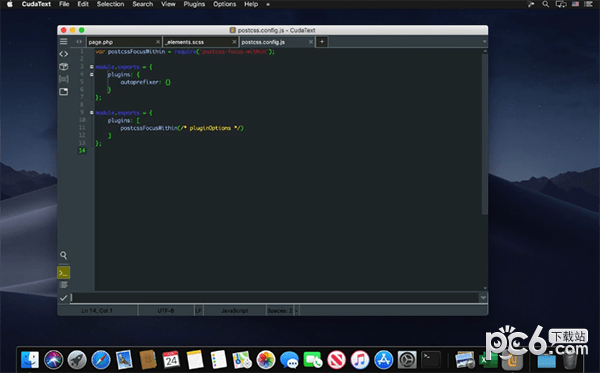
Task: Open the Edit menu
Action: [x=83, y=4]
